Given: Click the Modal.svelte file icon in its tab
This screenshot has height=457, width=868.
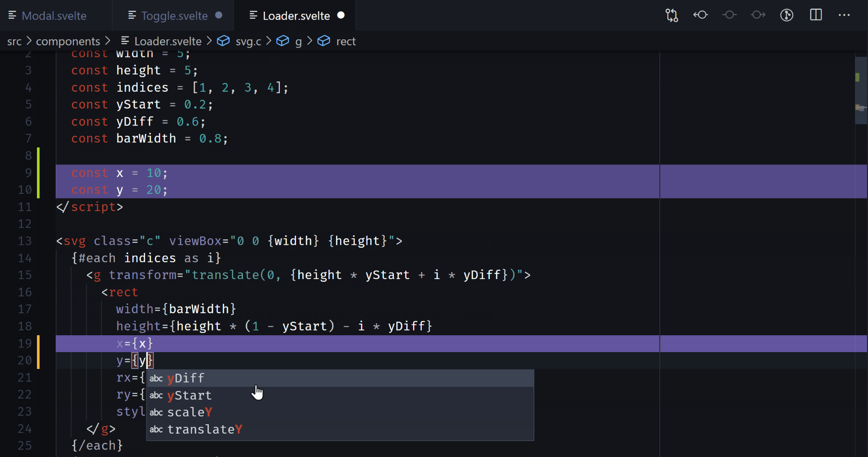Looking at the screenshot, I should [x=13, y=15].
